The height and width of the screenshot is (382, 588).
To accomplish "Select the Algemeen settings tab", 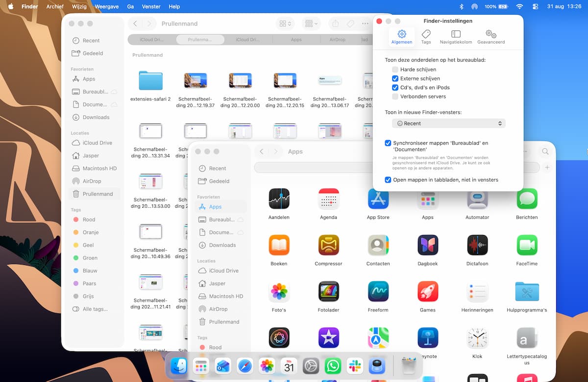I will point(402,37).
